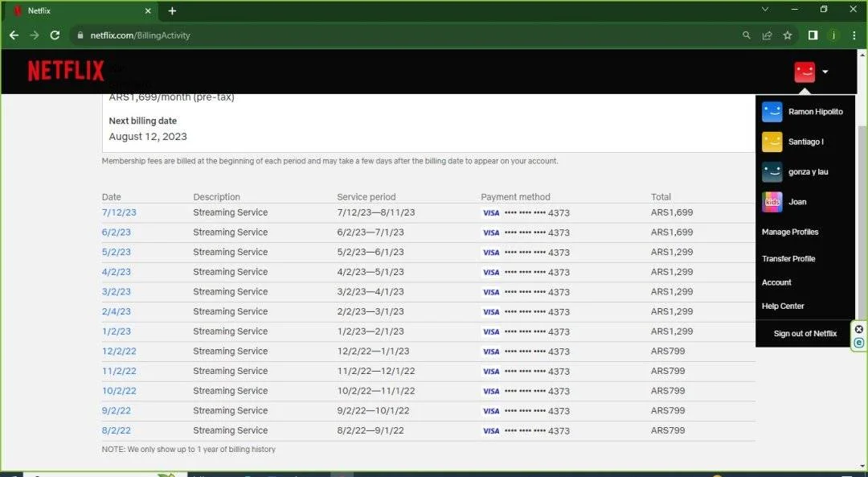Image resolution: width=868 pixels, height=477 pixels.
Task: Choose the gonza y lau profile icon
Action: coord(772,172)
